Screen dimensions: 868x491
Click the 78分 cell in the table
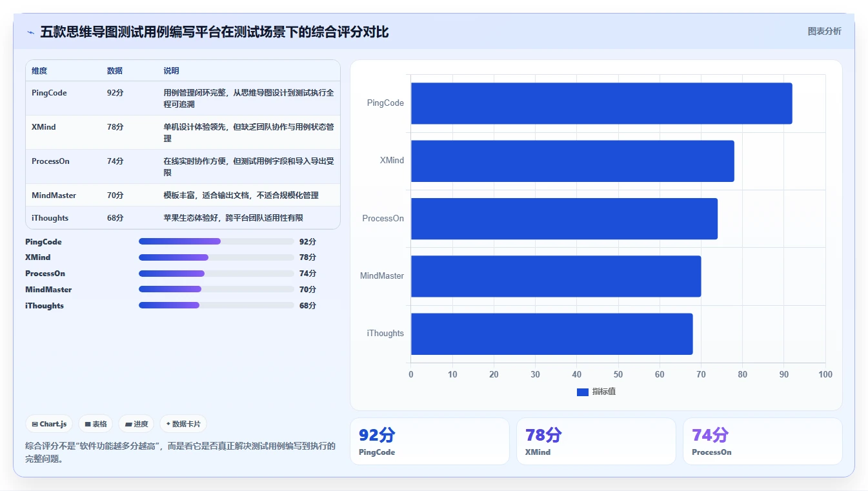[x=115, y=127]
